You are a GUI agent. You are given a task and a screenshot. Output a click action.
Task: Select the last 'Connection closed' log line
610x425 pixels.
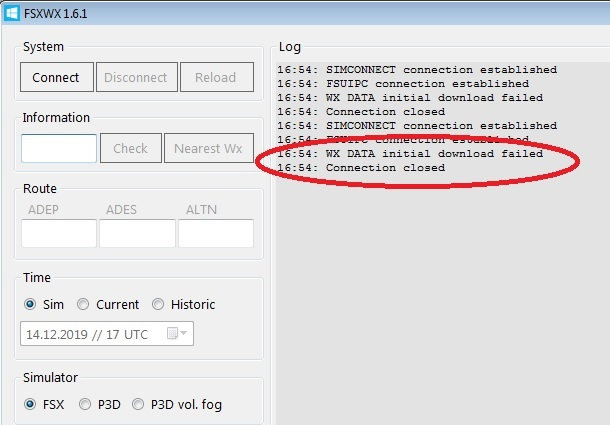pyautogui.click(x=361, y=168)
